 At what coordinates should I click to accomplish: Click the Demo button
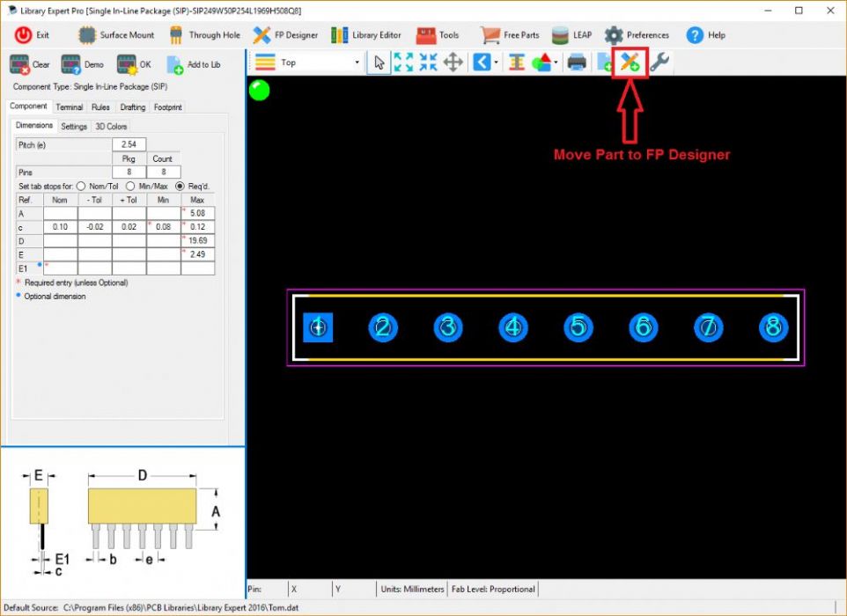pos(83,64)
